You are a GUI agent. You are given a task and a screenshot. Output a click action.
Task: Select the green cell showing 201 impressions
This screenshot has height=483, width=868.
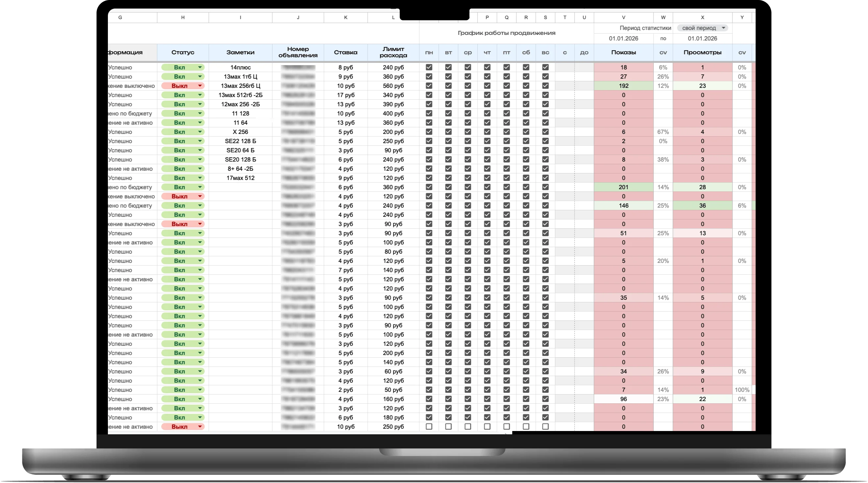point(623,187)
